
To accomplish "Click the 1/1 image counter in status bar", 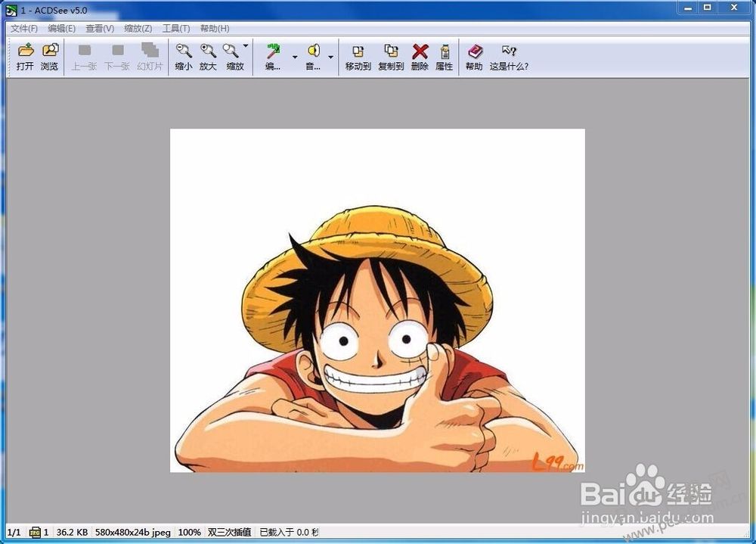I will 14,532.
